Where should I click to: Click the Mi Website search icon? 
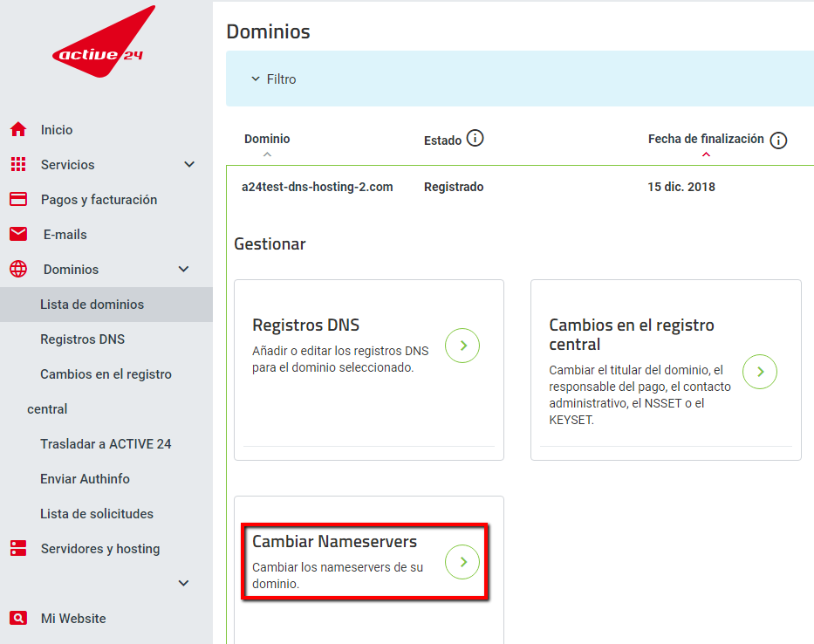point(18,618)
